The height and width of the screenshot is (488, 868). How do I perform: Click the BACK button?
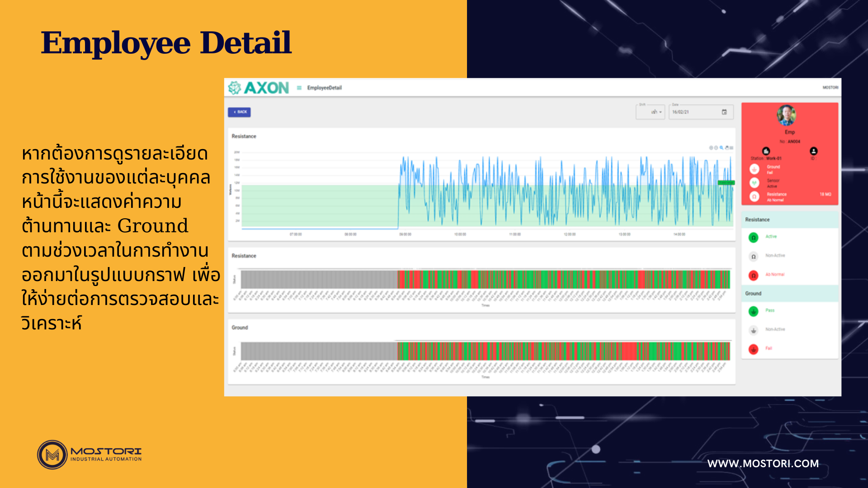239,112
